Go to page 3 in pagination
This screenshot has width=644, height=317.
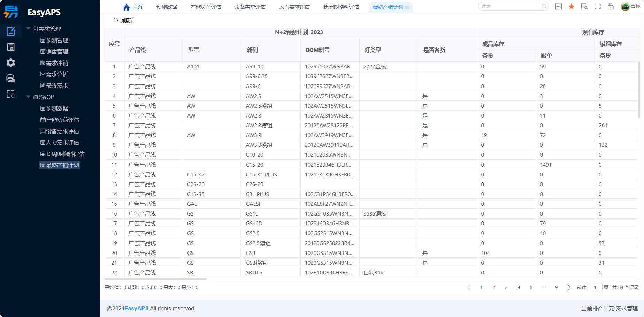(x=506, y=287)
